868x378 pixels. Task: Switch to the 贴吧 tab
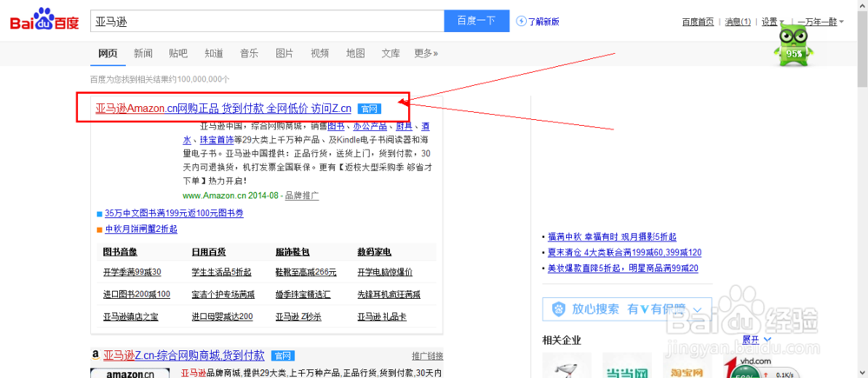click(178, 54)
